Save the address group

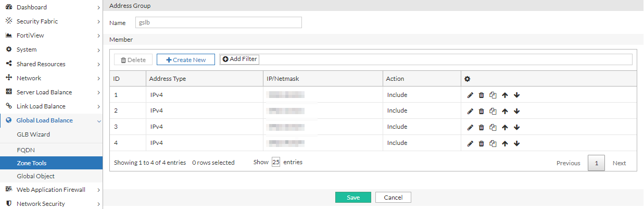tap(353, 198)
